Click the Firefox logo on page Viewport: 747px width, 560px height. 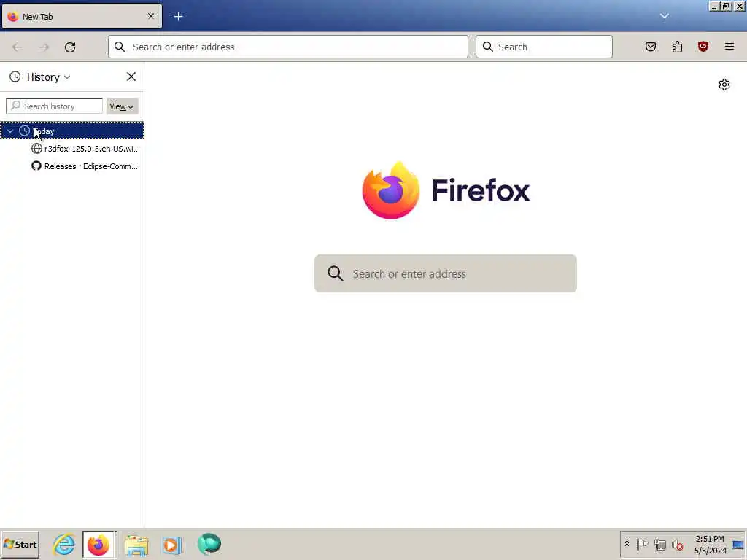click(x=391, y=190)
